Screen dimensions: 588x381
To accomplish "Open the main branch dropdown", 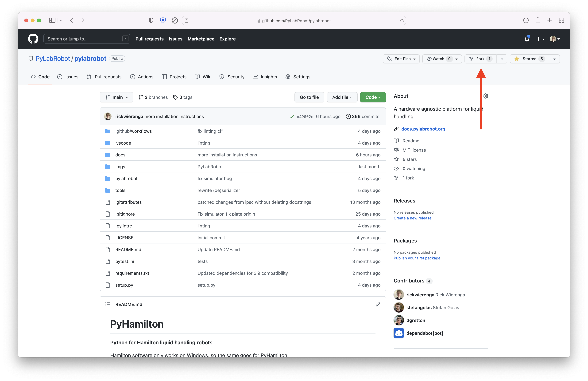I will point(116,97).
